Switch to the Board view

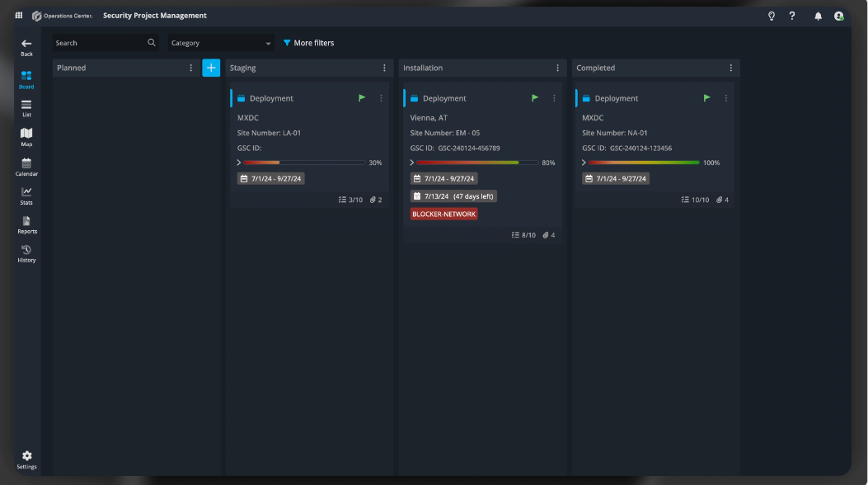[x=26, y=80]
